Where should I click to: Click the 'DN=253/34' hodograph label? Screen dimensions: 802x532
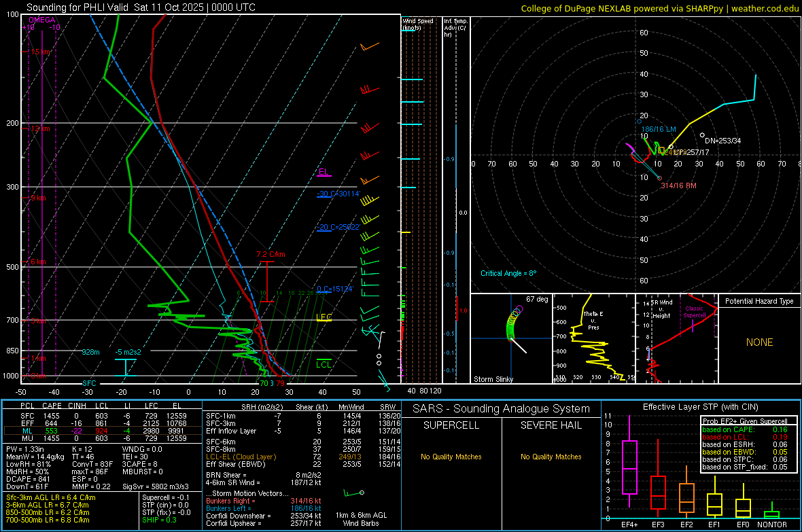pos(722,141)
